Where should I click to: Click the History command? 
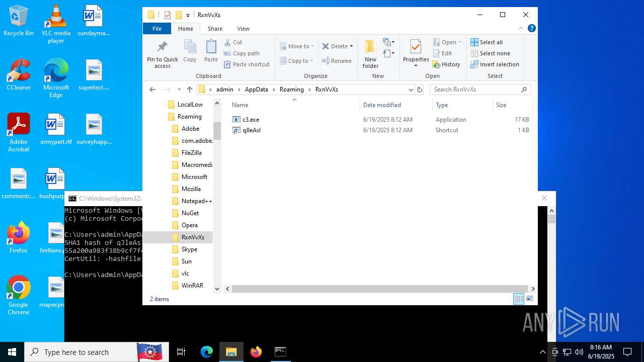coord(446,64)
